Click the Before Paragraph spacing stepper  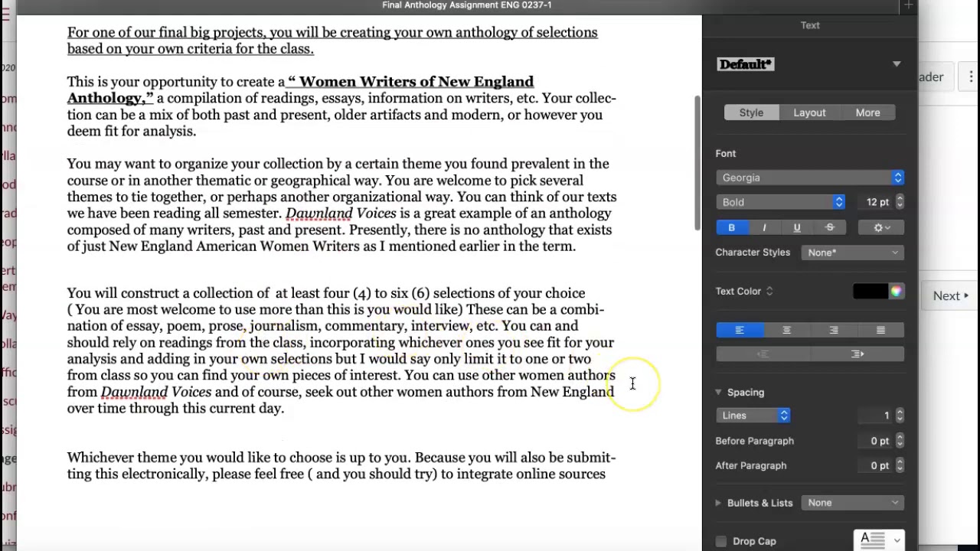(x=900, y=441)
